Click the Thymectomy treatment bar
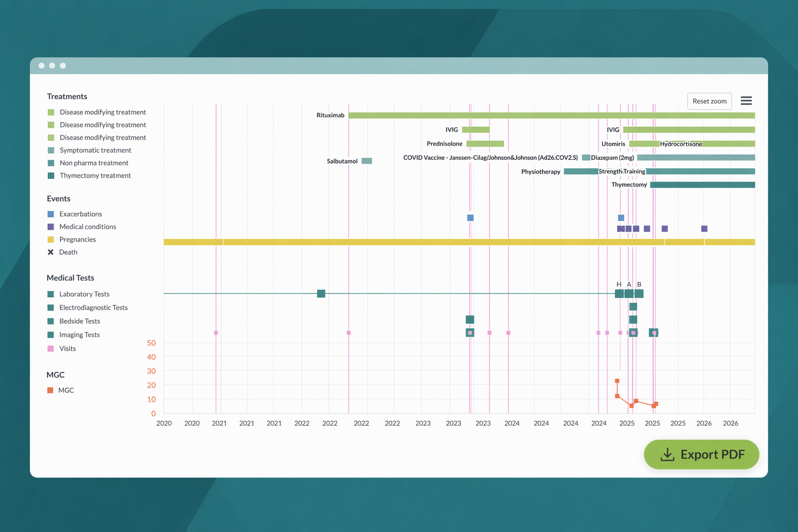The image size is (798, 532). (702, 185)
